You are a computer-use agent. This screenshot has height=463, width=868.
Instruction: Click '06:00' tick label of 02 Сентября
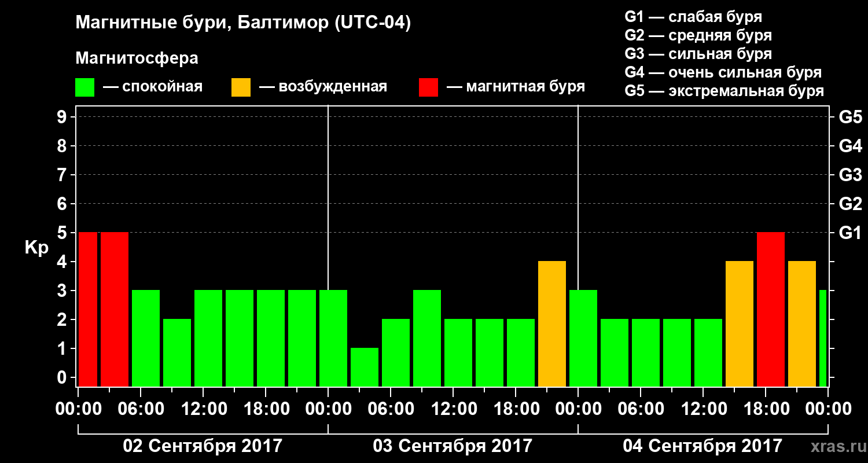141,409
